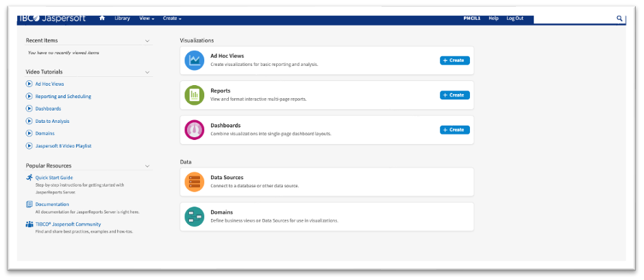The height and width of the screenshot is (280, 644).
Task: Collapse the Video Tutorials section
Action: click(147, 72)
